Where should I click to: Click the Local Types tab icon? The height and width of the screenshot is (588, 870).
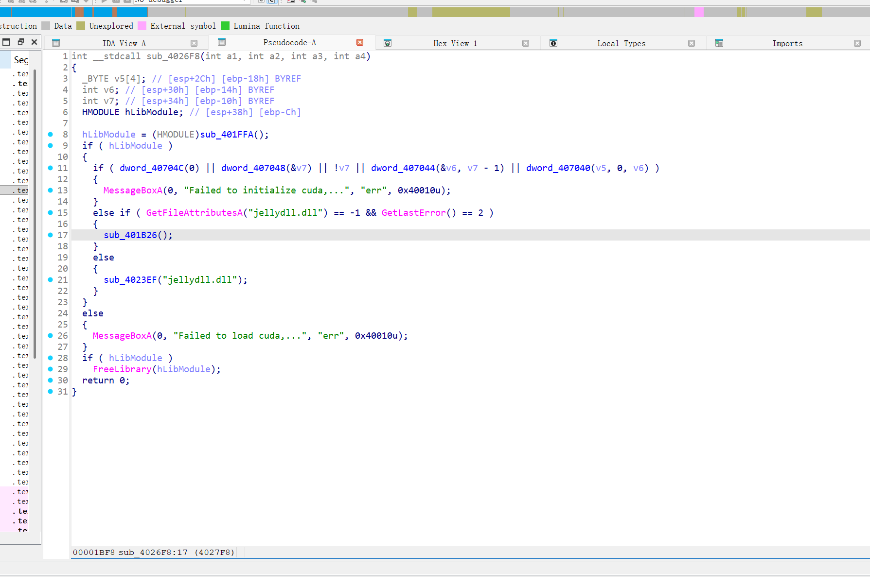pos(553,43)
